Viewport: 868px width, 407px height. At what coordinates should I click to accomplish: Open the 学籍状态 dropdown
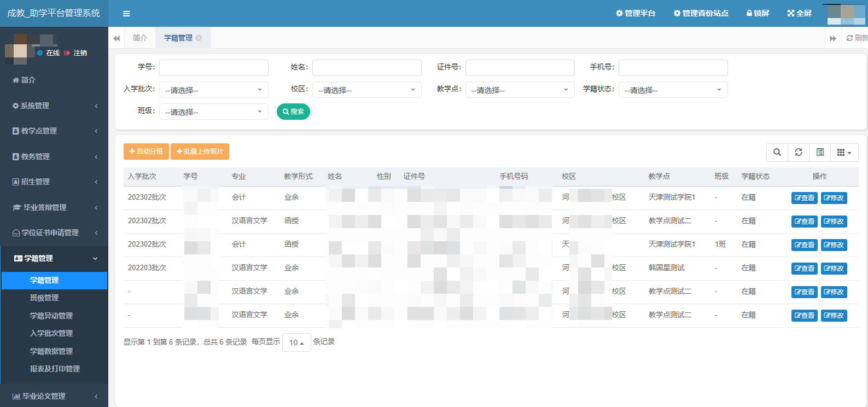(673, 90)
